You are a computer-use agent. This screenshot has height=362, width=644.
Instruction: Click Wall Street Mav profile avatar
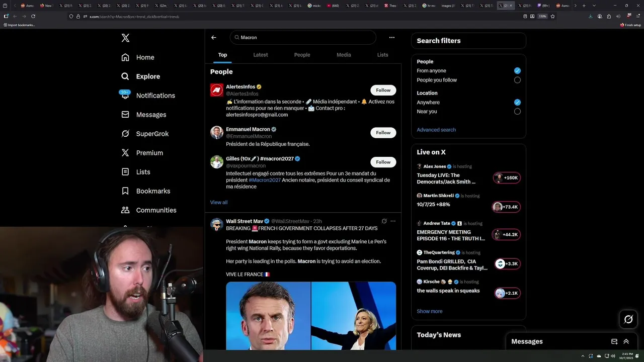tap(217, 224)
